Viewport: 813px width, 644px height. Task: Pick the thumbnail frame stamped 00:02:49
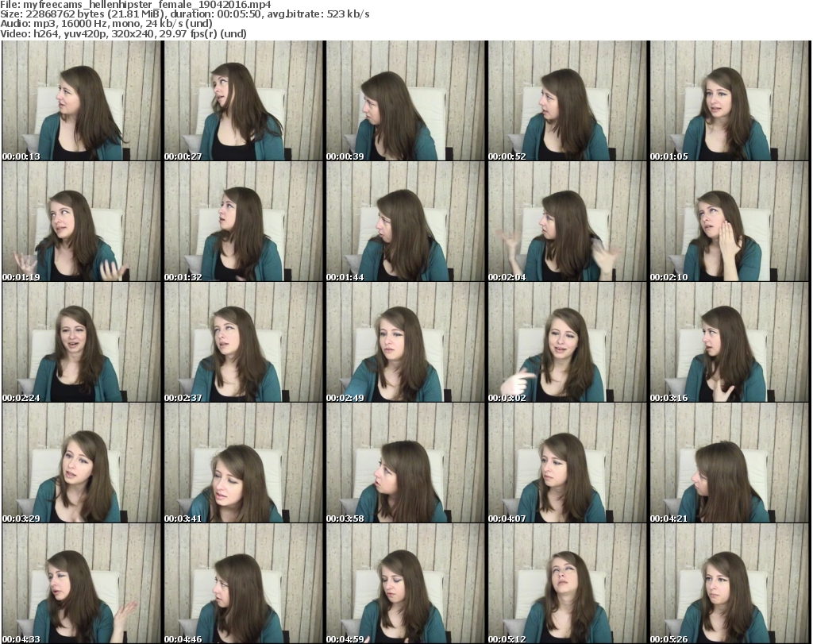406,342
